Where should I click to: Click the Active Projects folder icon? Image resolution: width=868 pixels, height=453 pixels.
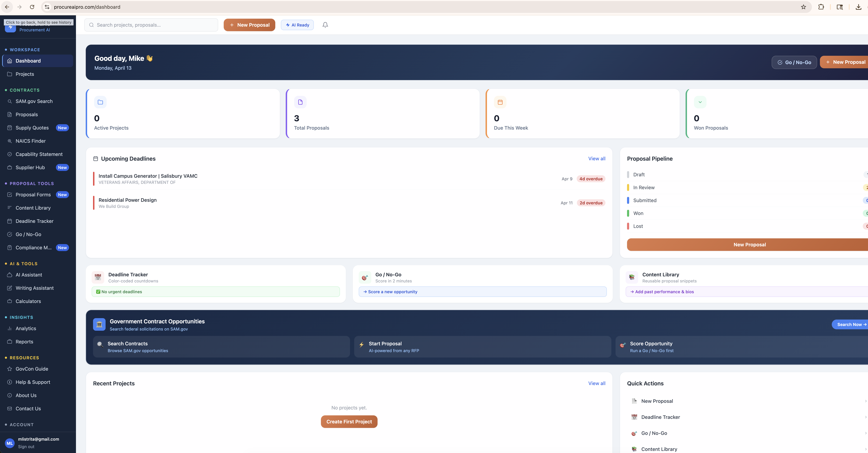[100, 102]
